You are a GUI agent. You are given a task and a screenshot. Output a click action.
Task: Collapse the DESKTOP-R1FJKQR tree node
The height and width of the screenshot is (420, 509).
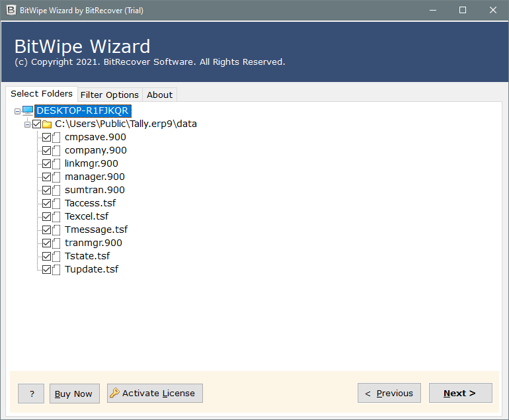click(x=18, y=111)
